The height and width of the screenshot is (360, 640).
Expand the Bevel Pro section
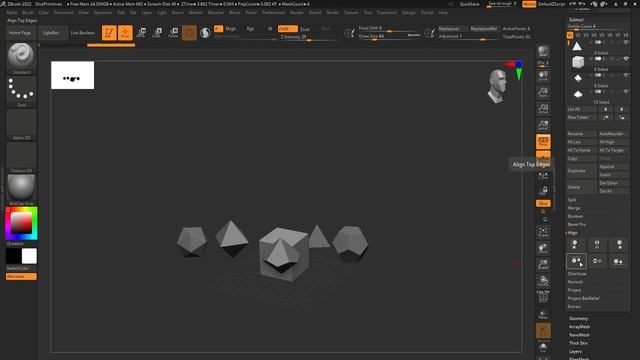[577, 224]
